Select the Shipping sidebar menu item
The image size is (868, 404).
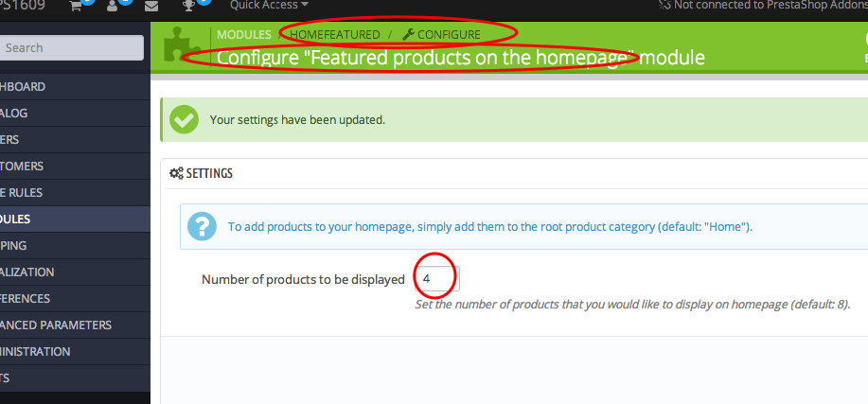(x=76, y=246)
